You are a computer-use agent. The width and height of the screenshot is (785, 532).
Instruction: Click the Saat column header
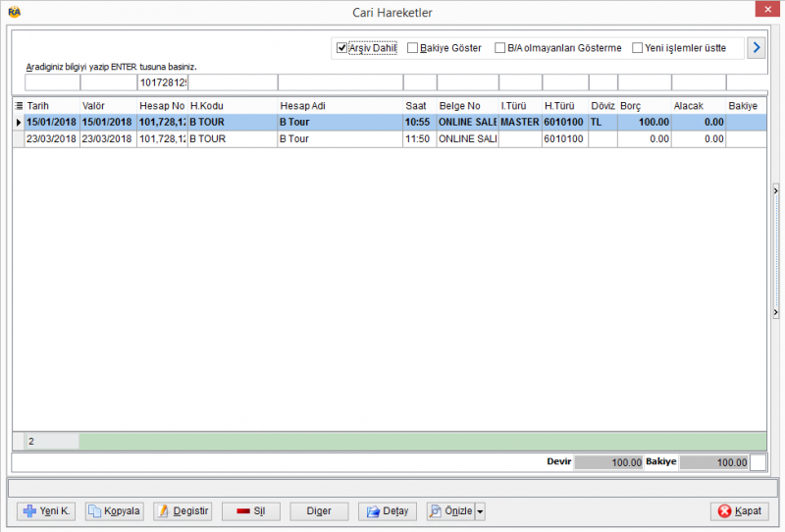pos(420,106)
